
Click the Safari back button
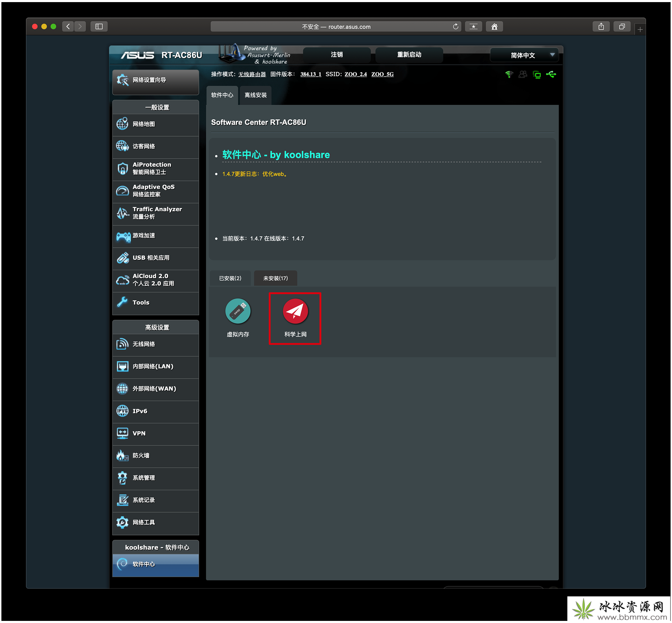(x=68, y=26)
